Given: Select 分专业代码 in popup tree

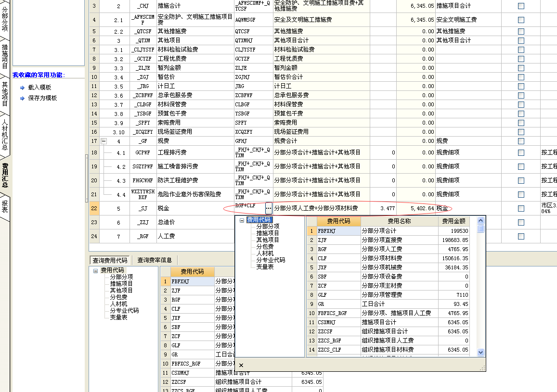Looking at the screenshot, I should coord(271,260).
